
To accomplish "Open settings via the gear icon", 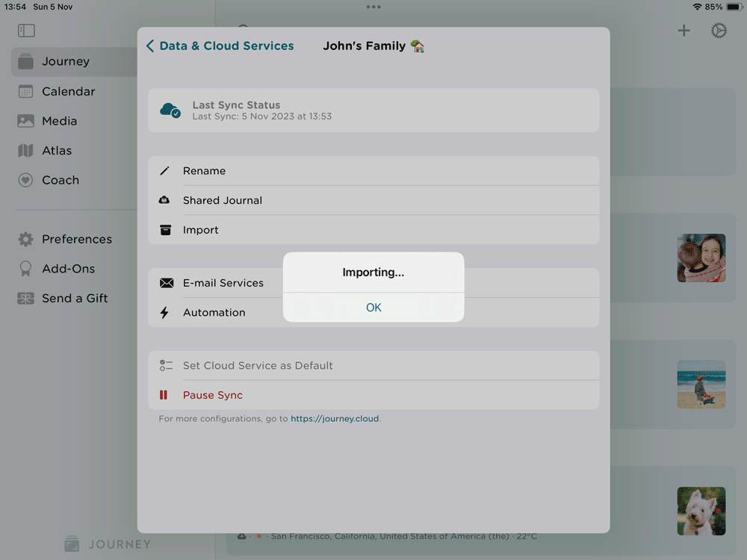I will [x=719, y=31].
